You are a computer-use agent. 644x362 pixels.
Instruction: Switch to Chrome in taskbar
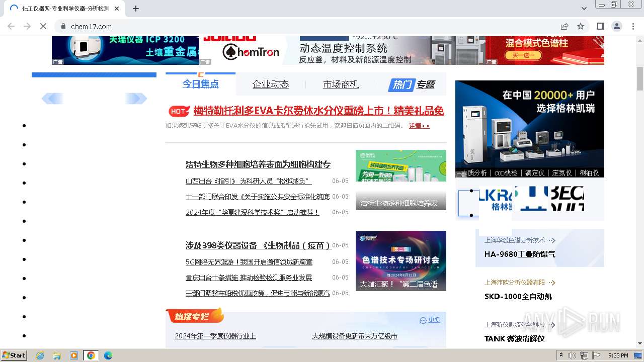(91, 355)
